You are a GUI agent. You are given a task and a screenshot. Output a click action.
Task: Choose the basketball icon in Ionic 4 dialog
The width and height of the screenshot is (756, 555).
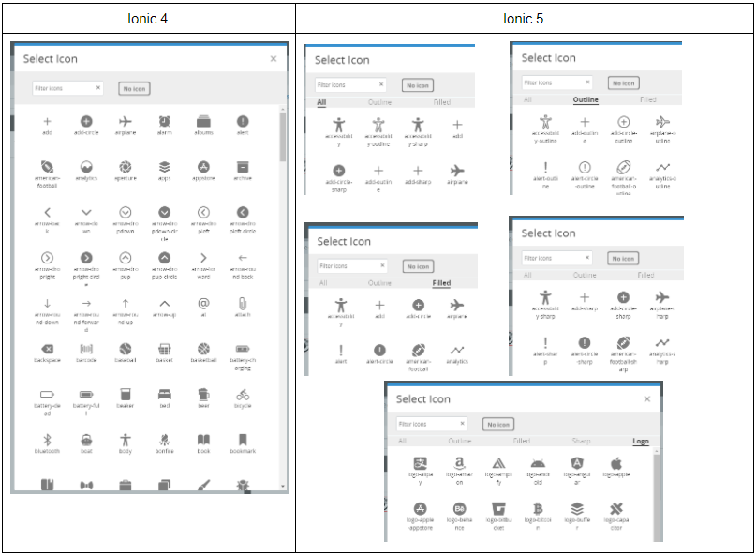[x=203, y=349]
